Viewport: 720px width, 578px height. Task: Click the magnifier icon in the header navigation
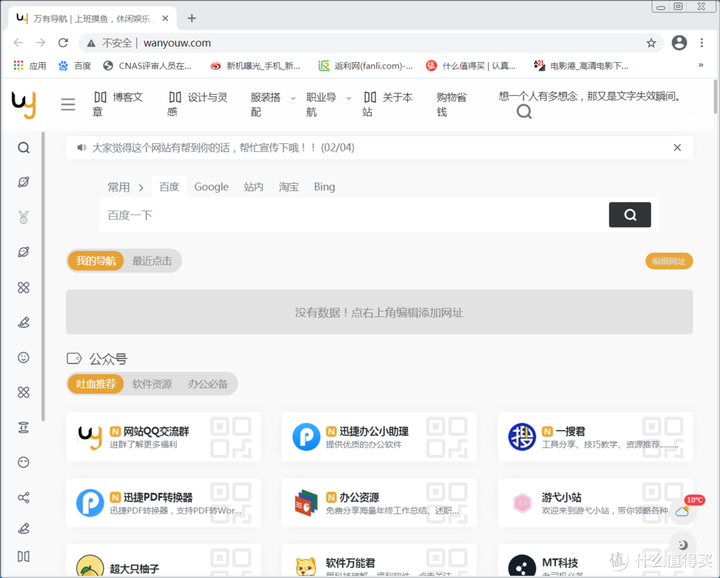[x=524, y=112]
